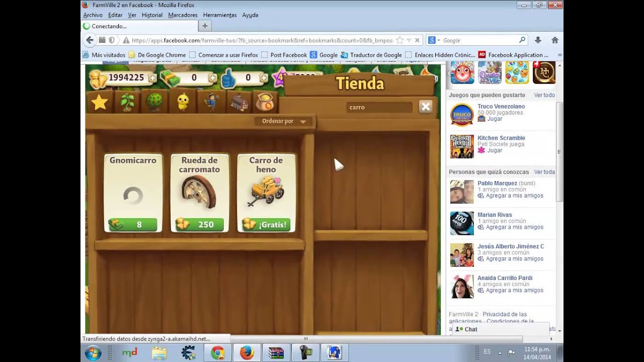Add coins with plus next to 1994225

coord(152,78)
